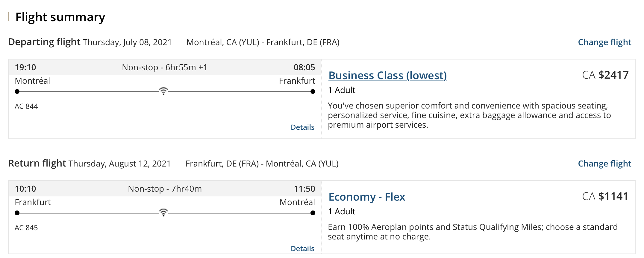Click the 19:10 Montréal departure time
The height and width of the screenshot is (258, 644).
[25, 67]
